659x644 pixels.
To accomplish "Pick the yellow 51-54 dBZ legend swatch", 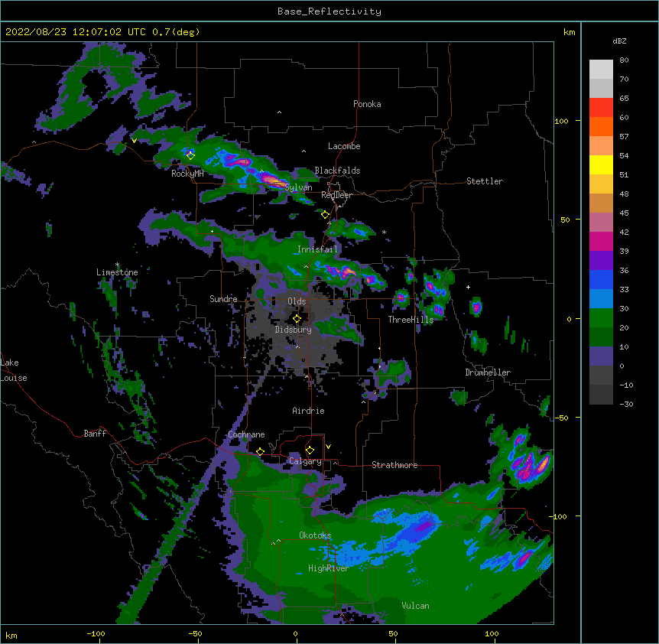I will [601, 164].
